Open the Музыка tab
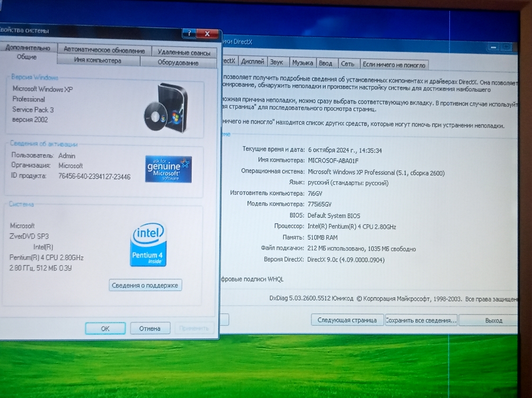The height and width of the screenshot is (398, 532). [x=303, y=63]
